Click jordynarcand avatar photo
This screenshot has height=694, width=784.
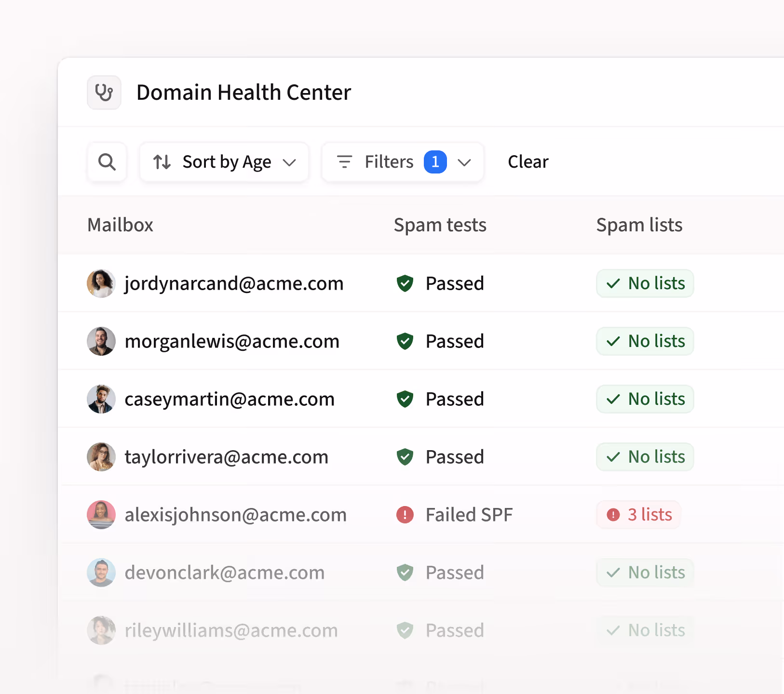click(101, 283)
